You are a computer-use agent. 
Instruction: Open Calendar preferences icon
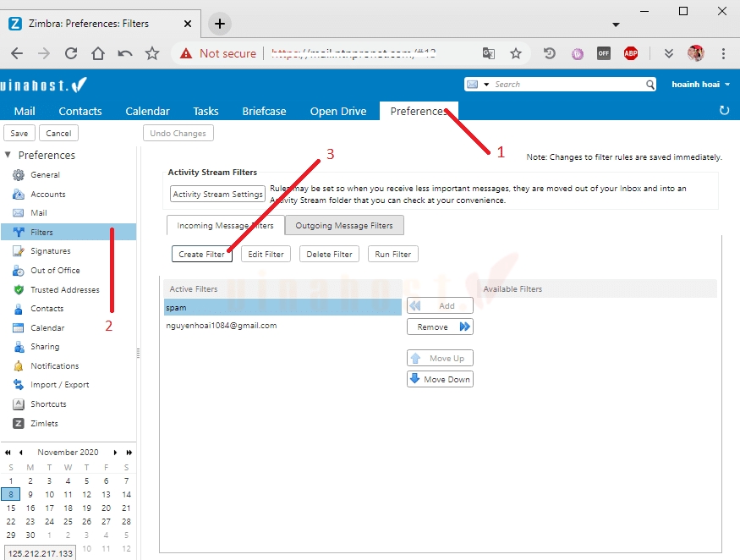[x=19, y=327]
